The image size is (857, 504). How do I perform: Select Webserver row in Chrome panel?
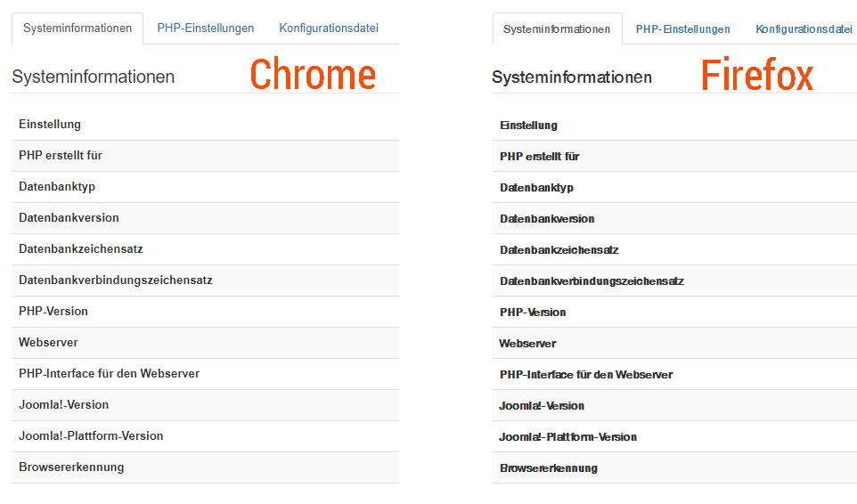(x=48, y=343)
